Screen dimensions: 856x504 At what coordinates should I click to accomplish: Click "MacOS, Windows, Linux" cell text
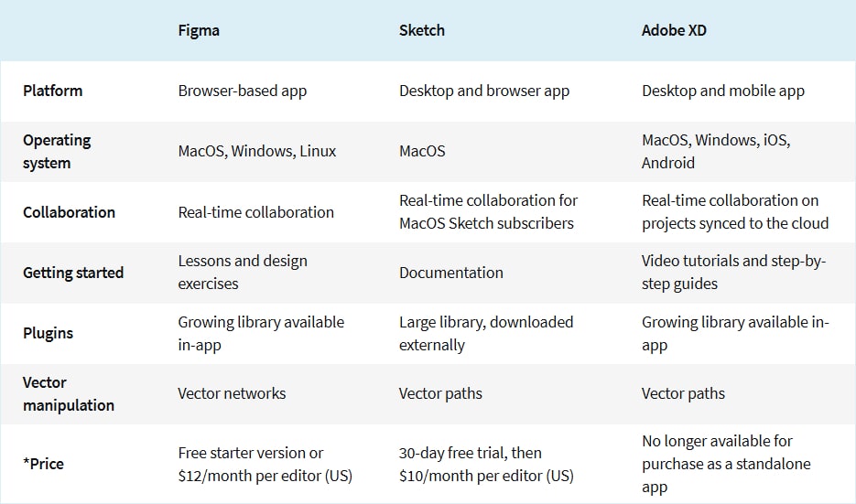pyautogui.click(x=257, y=151)
